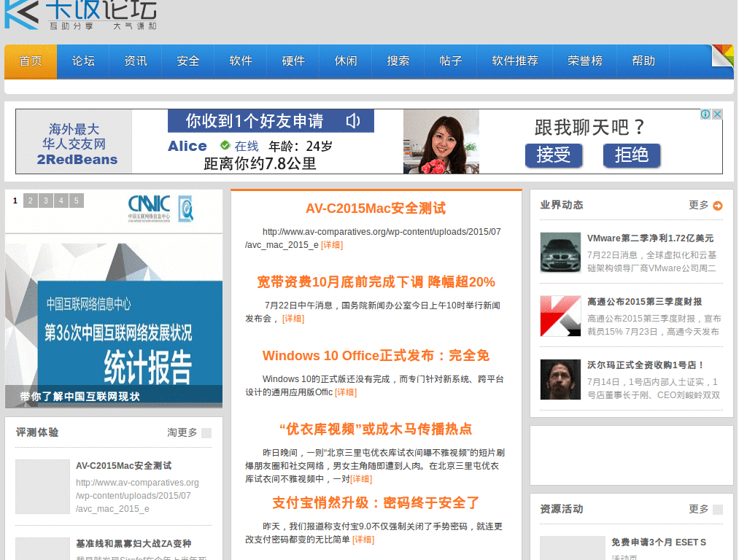
Task: Click the red K thumbnail beside 高通 news
Action: coord(560,316)
